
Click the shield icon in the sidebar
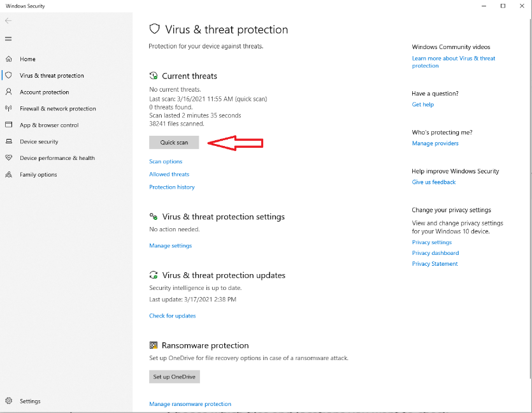(9, 75)
